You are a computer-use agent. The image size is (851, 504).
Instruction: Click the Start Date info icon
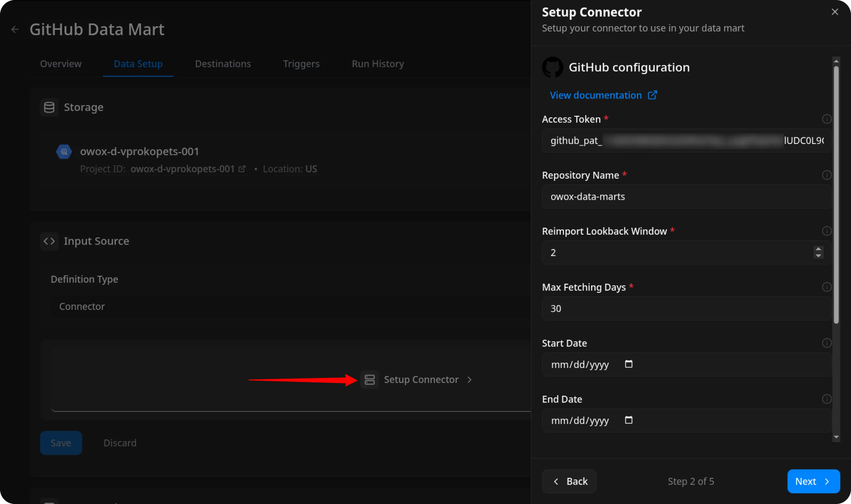click(x=826, y=343)
